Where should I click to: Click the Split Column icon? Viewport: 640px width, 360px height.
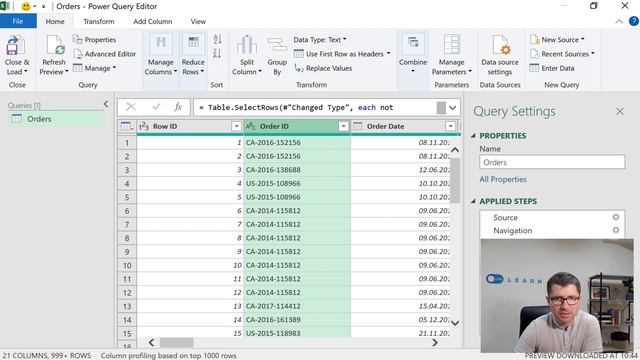tap(247, 44)
